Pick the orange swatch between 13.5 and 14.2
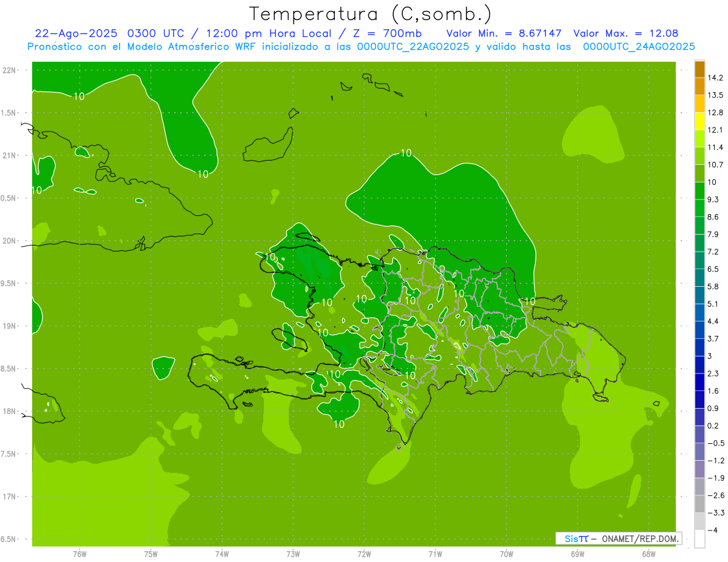Viewport: 728px width, 562px height. click(x=699, y=86)
